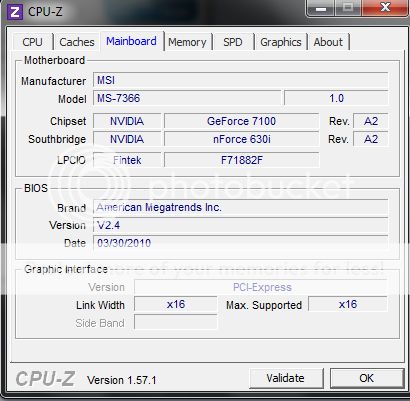
Task: Click the disabled maximize button
Action: (x=348, y=8)
